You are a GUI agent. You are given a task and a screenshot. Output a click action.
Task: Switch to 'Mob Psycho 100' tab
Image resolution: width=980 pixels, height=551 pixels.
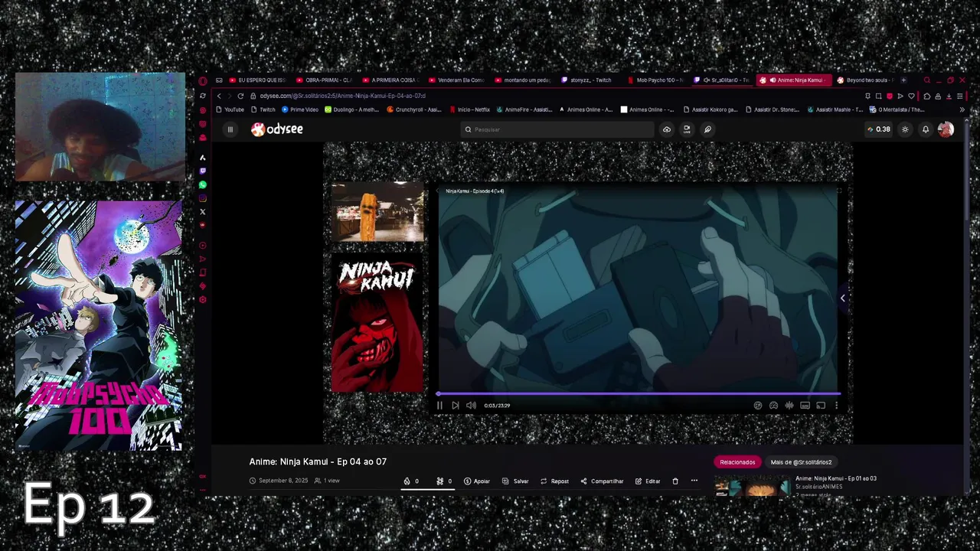(x=656, y=80)
